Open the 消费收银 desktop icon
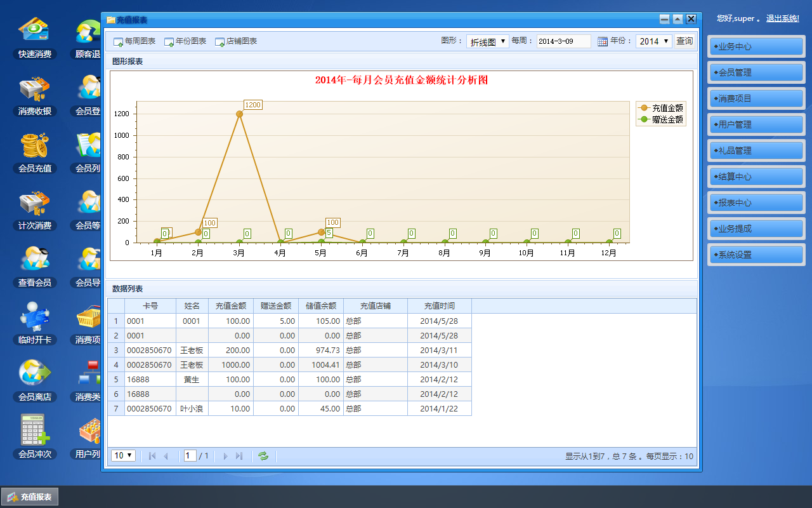 pos(35,97)
